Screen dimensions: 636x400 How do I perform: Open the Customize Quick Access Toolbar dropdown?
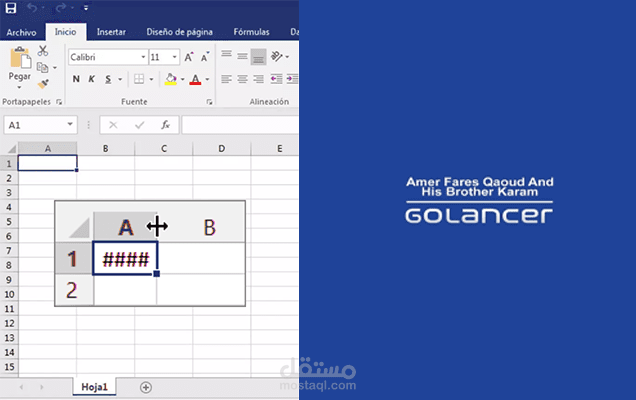click(x=86, y=8)
